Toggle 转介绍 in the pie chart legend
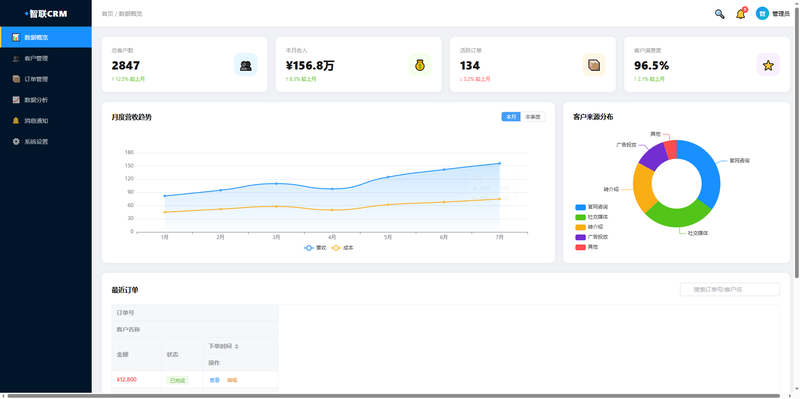800x399 pixels. [589, 227]
